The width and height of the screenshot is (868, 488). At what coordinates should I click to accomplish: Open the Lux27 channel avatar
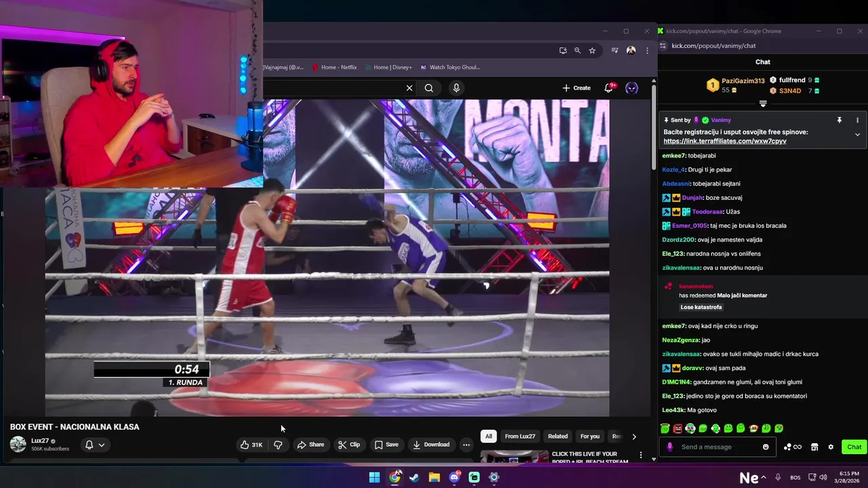click(18, 445)
